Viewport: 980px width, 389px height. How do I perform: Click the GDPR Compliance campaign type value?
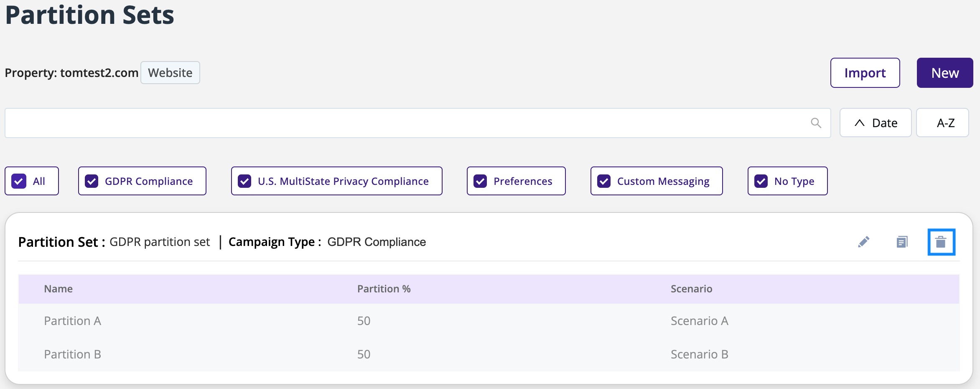coord(377,242)
